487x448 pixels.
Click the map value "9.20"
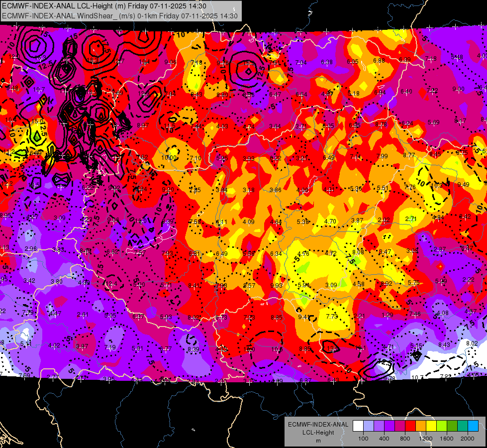pyautogui.click(x=168, y=189)
